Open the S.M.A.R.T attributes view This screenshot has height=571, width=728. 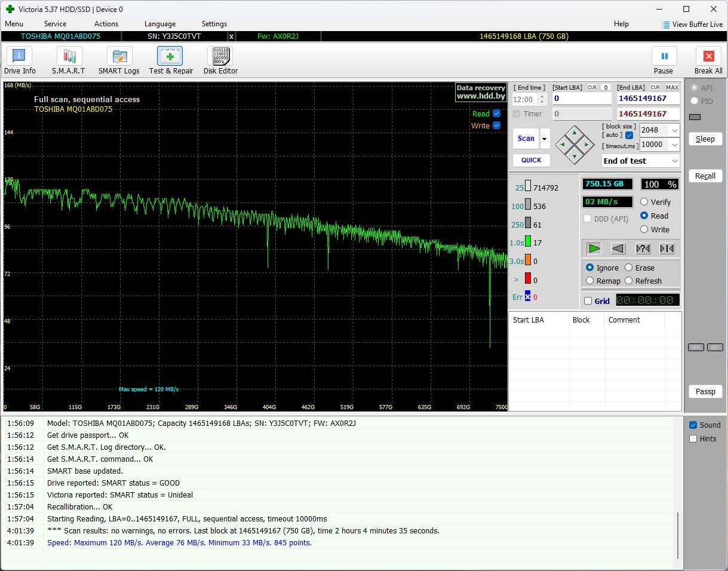[69, 61]
